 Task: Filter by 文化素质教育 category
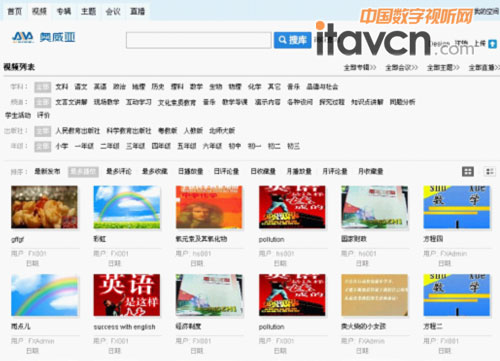(177, 102)
